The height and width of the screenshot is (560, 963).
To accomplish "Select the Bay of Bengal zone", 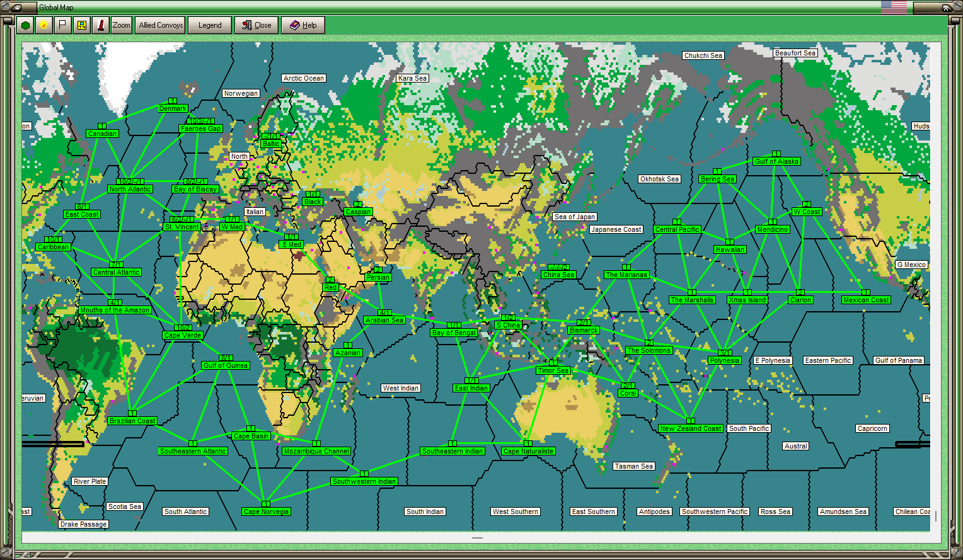I will (x=454, y=333).
